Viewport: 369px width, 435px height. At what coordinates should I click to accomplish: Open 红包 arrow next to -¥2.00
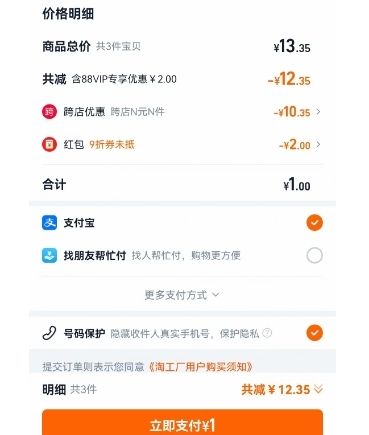point(318,145)
